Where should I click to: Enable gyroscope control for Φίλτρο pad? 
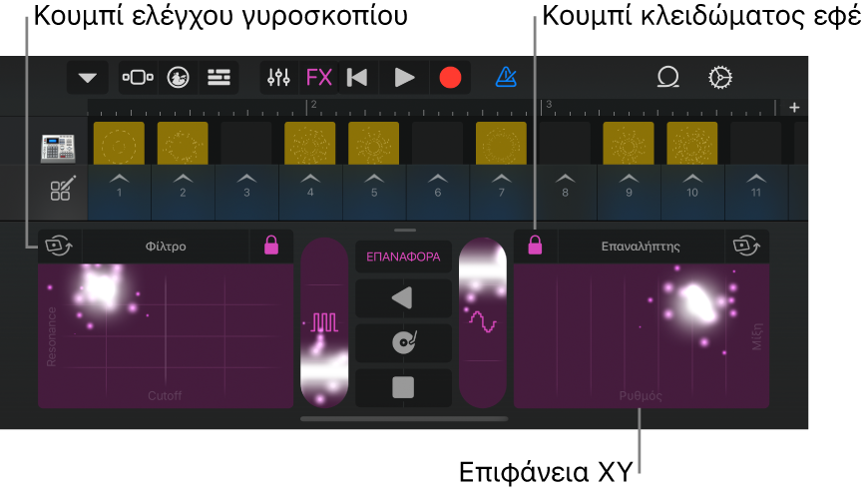point(59,246)
